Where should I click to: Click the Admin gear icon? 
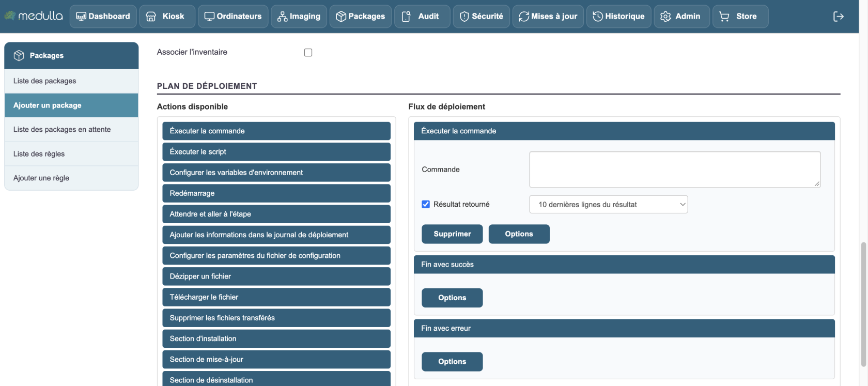click(x=665, y=17)
